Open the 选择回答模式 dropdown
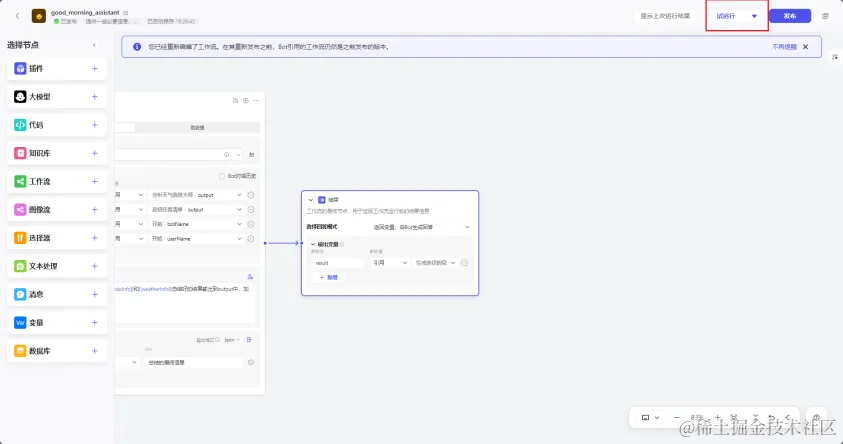 click(x=422, y=227)
